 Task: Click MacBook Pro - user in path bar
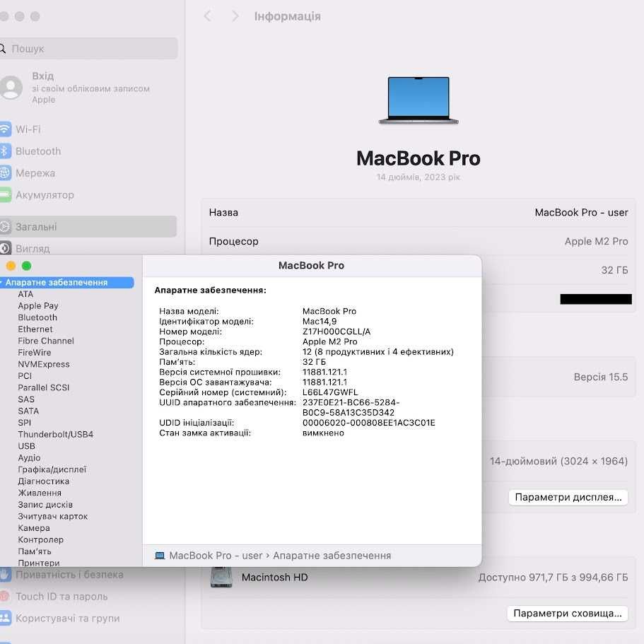coord(216,556)
